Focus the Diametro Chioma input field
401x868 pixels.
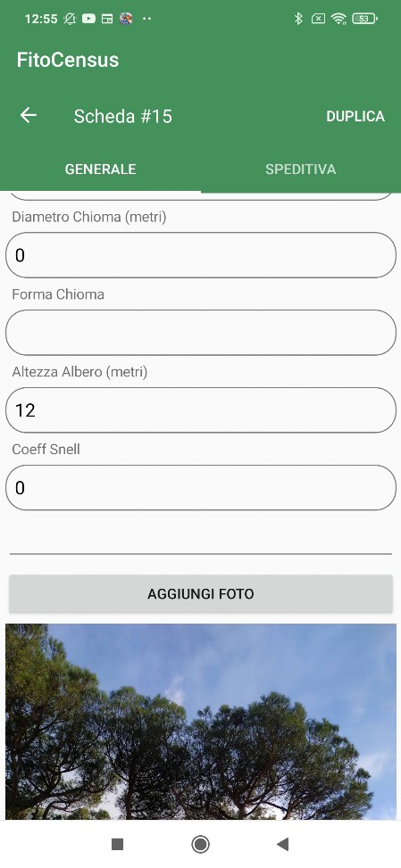coord(200,255)
